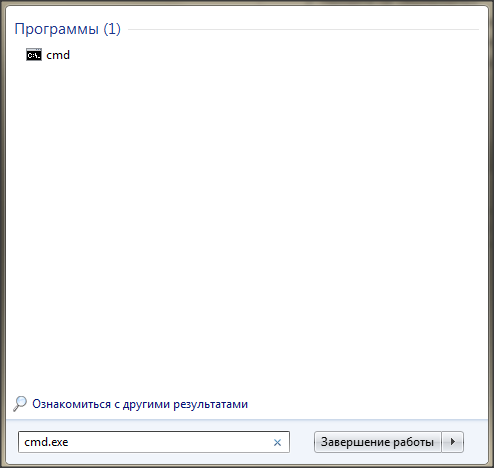Click the magnifying glass search icon
This screenshot has height=468, width=494.
pos(20,404)
